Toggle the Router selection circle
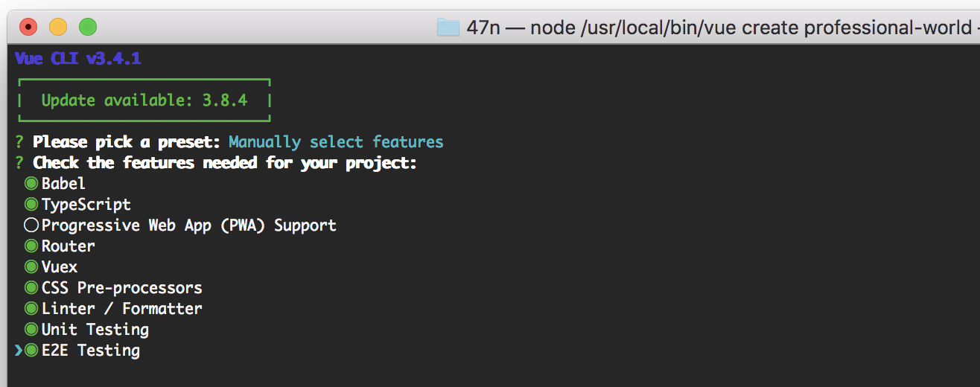 (x=31, y=246)
